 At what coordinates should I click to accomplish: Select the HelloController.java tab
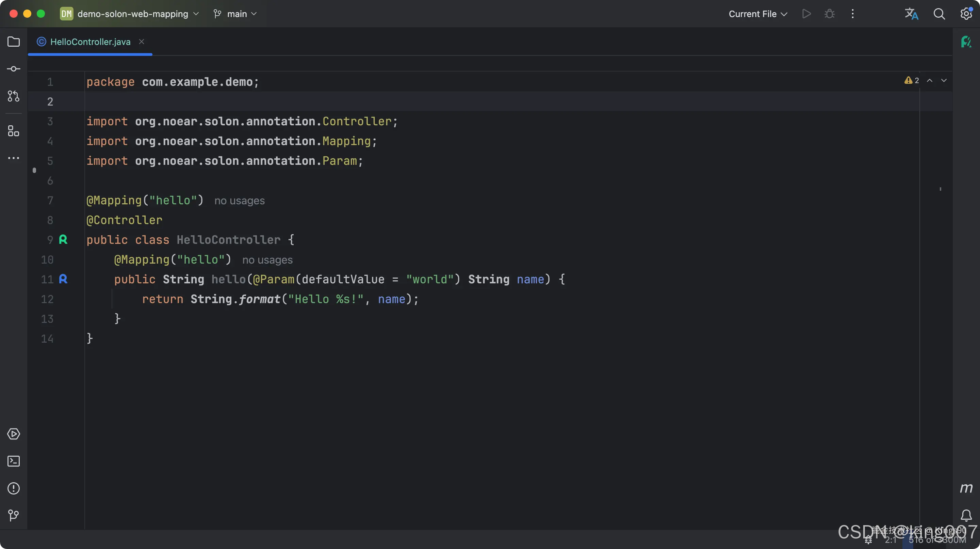(x=90, y=42)
